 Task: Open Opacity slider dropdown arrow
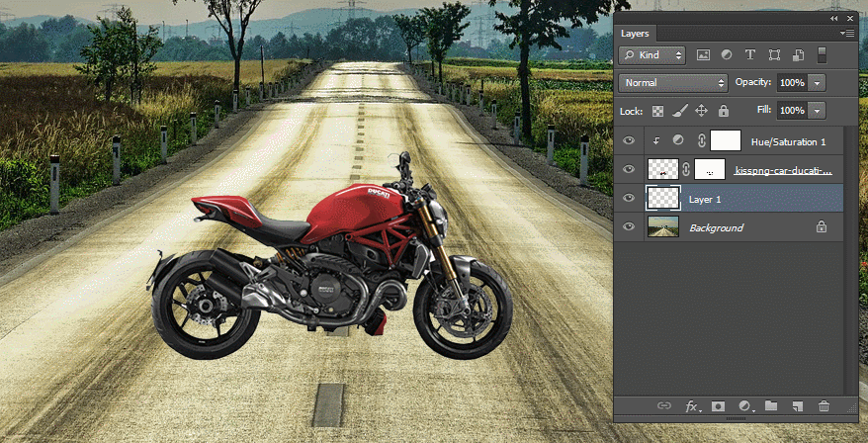click(x=817, y=83)
